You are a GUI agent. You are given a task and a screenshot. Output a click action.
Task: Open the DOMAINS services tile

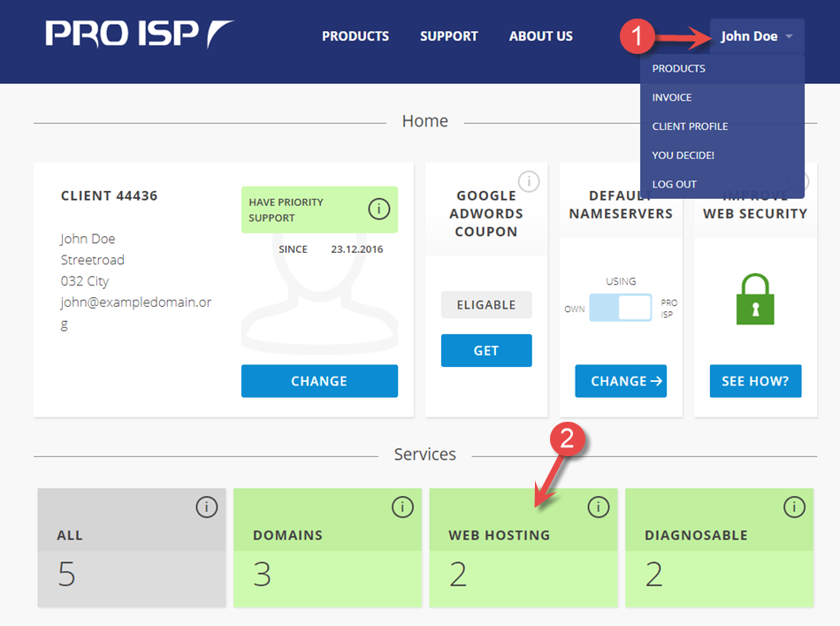click(x=328, y=547)
